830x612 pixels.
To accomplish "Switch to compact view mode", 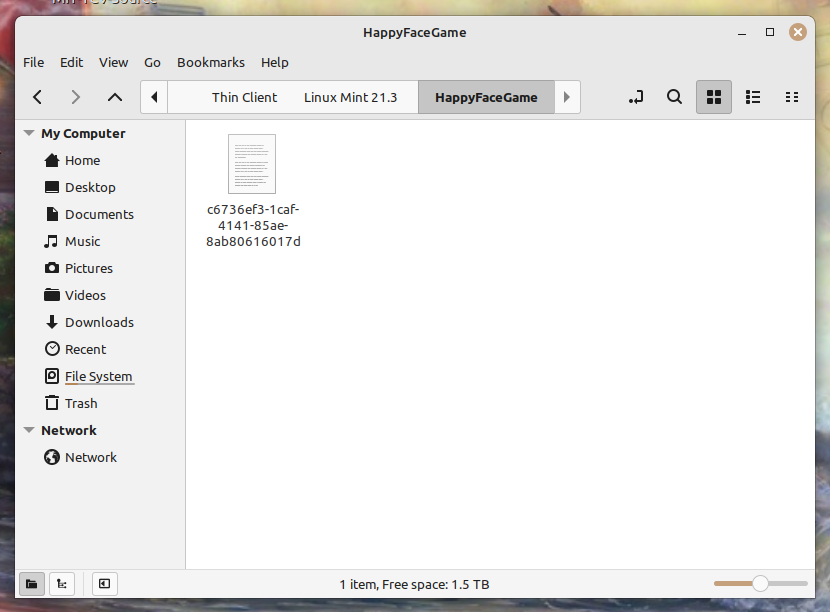I will (x=792, y=97).
